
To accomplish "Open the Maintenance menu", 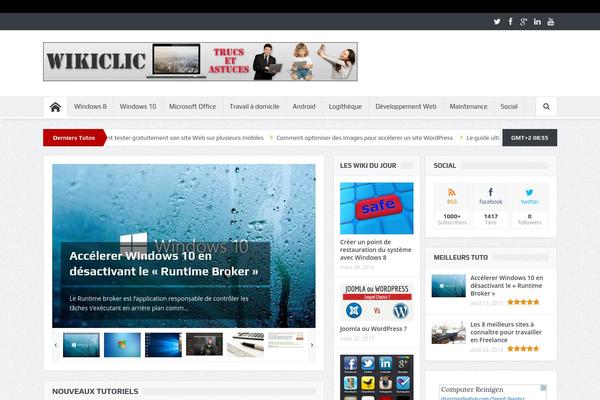I will 468,106.
